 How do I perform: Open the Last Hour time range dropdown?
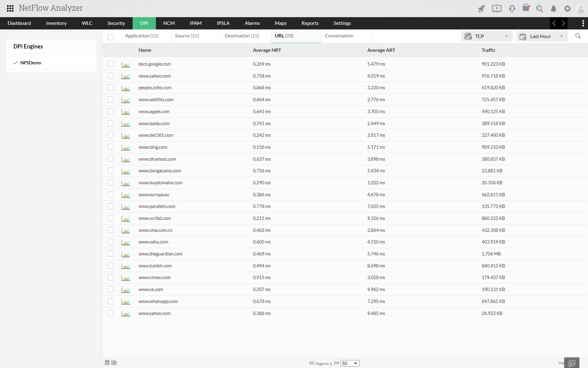point(542,36)
